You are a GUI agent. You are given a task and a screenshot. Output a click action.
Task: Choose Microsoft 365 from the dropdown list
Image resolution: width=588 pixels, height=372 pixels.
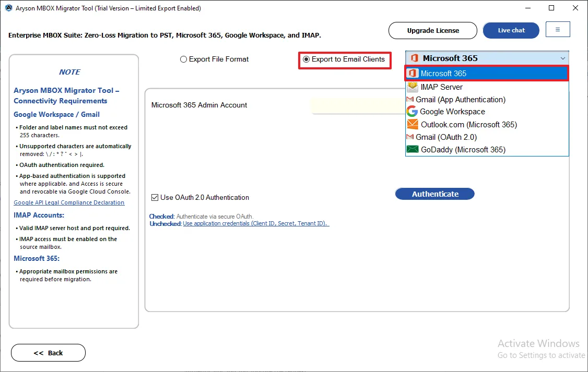[x=487, y=74]
